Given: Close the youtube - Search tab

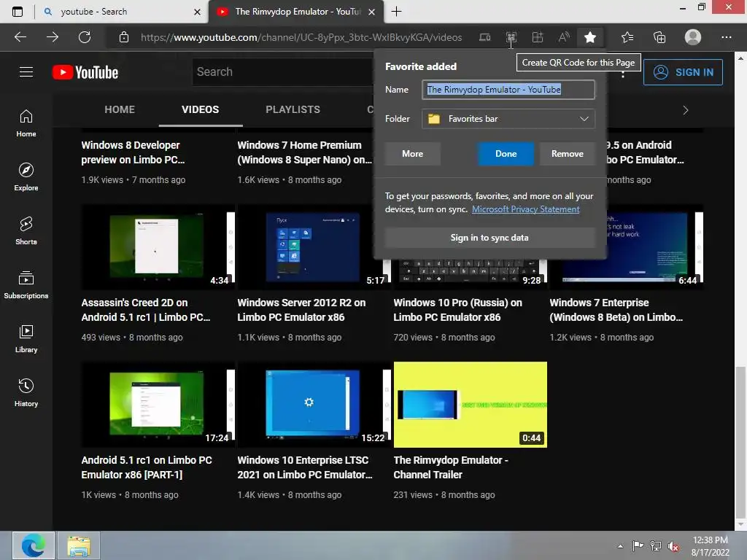Looking at the screenshot, I should point(197,12).
